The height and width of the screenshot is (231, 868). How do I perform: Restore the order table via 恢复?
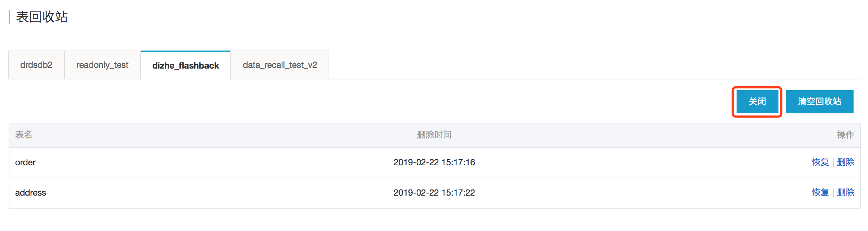click(820, 162)
